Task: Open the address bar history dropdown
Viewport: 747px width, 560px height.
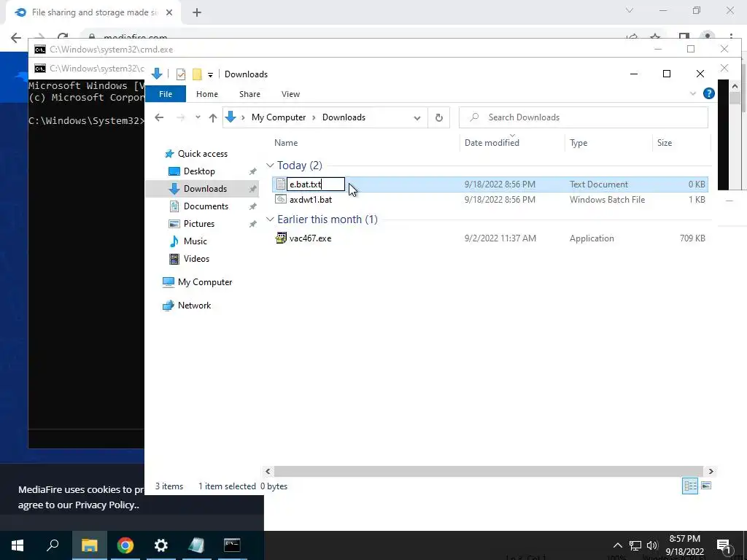Action: (417, 118)
